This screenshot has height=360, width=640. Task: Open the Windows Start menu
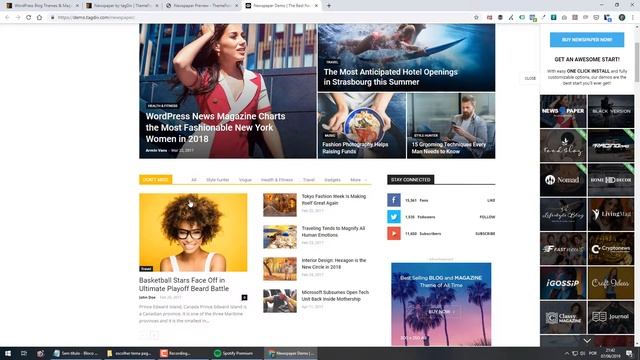8,353
